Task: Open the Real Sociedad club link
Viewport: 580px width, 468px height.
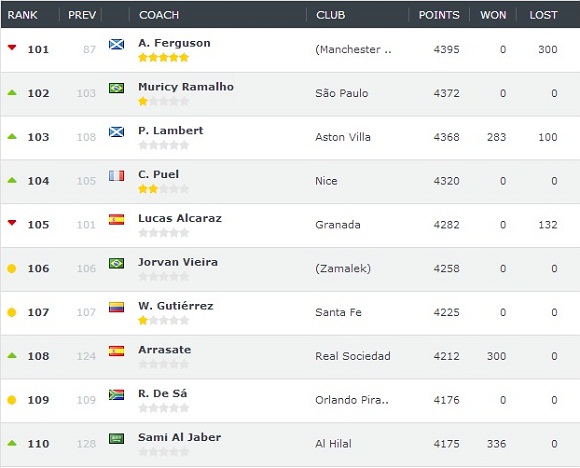Action: (x=353, y=356)
